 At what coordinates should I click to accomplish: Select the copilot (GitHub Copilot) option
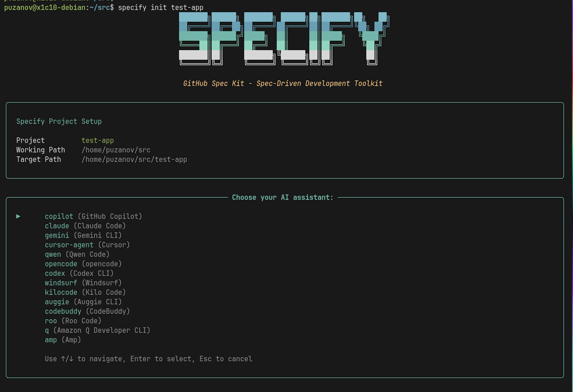coord(93,216)
